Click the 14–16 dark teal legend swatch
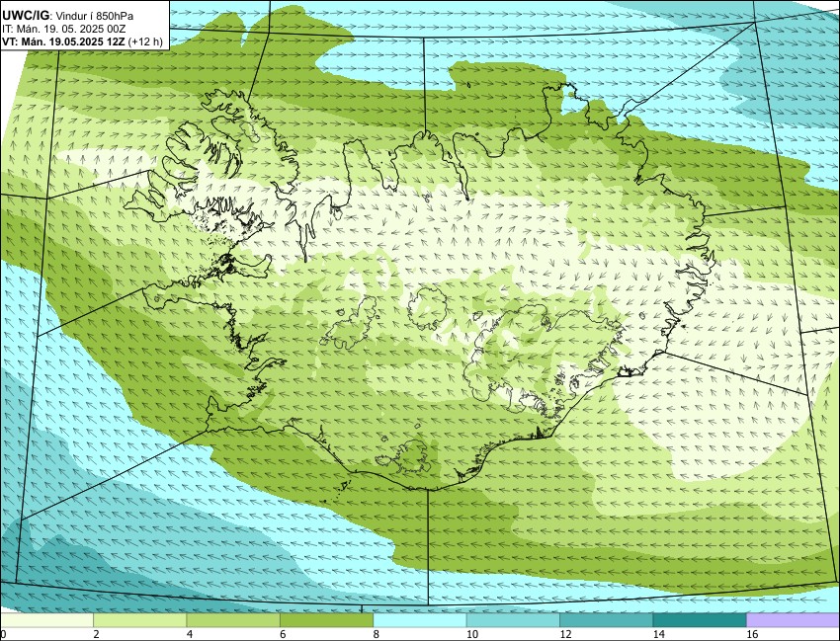This screenshot has width=840, height=641. pyautogui.click(x=700, y=620)
